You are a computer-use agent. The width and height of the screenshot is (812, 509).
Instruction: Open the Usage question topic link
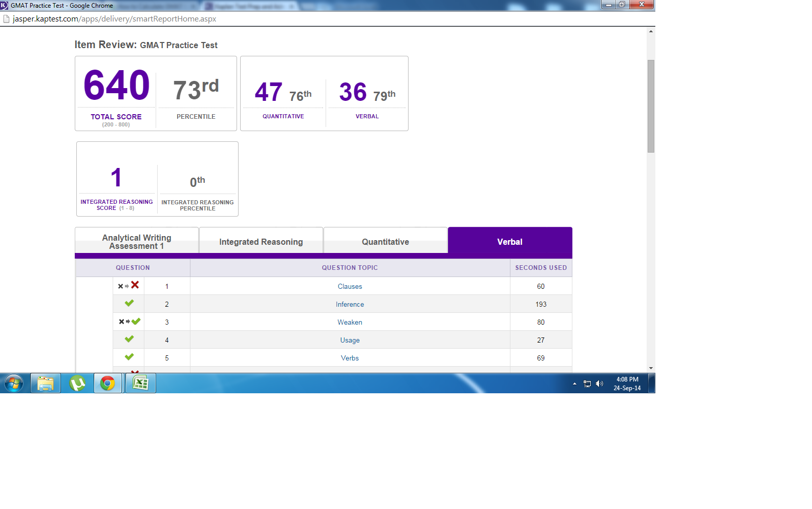pyautogui.click(x=350, y=340)
